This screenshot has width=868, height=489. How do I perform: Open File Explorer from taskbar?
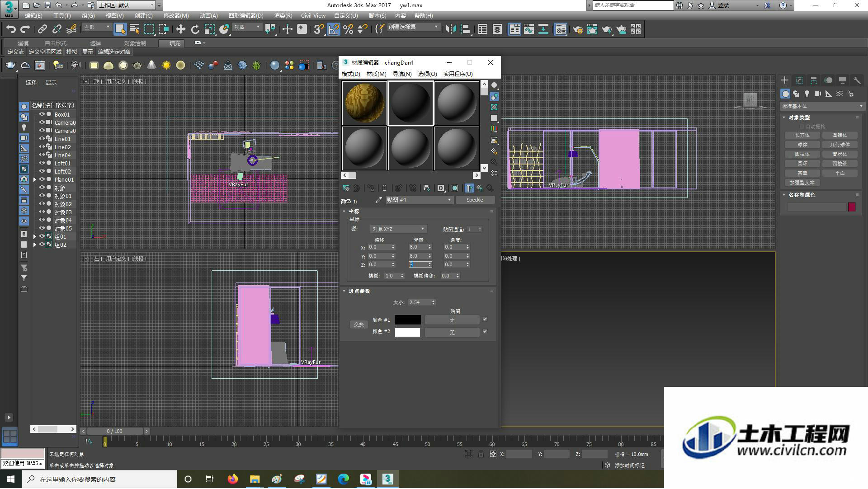[255, 479]
